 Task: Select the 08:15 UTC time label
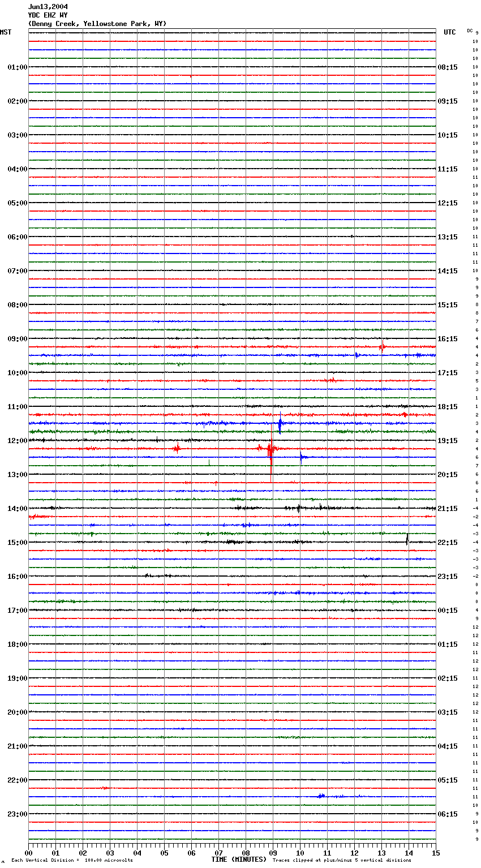(448, 67)
